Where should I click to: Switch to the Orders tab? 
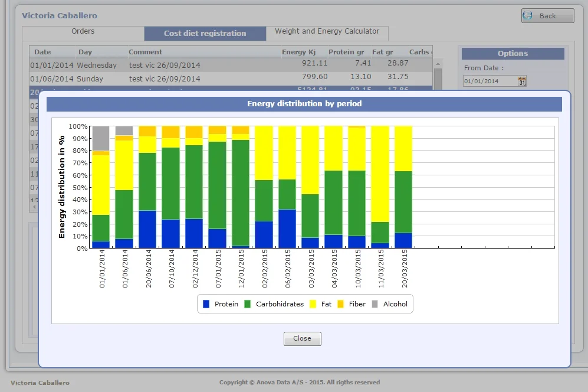tap(83, 32)
